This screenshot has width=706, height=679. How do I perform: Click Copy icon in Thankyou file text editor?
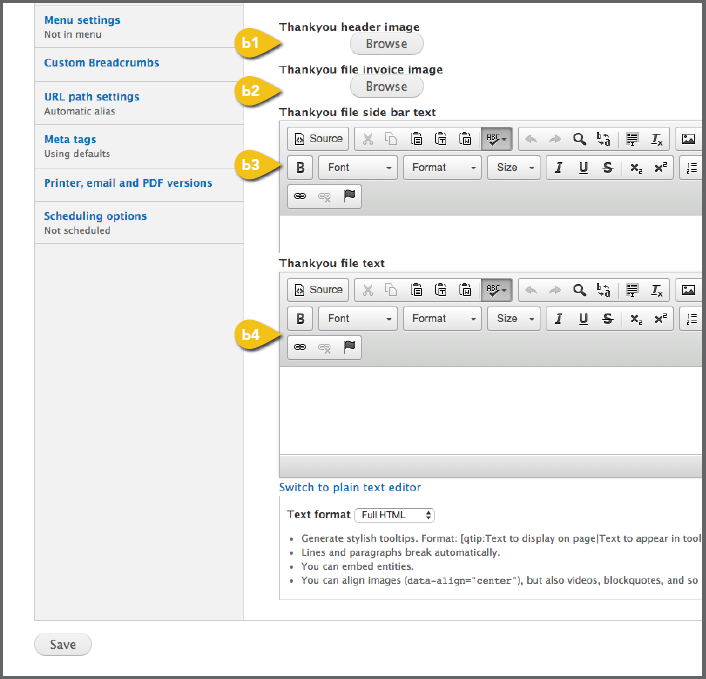(391, 290)
